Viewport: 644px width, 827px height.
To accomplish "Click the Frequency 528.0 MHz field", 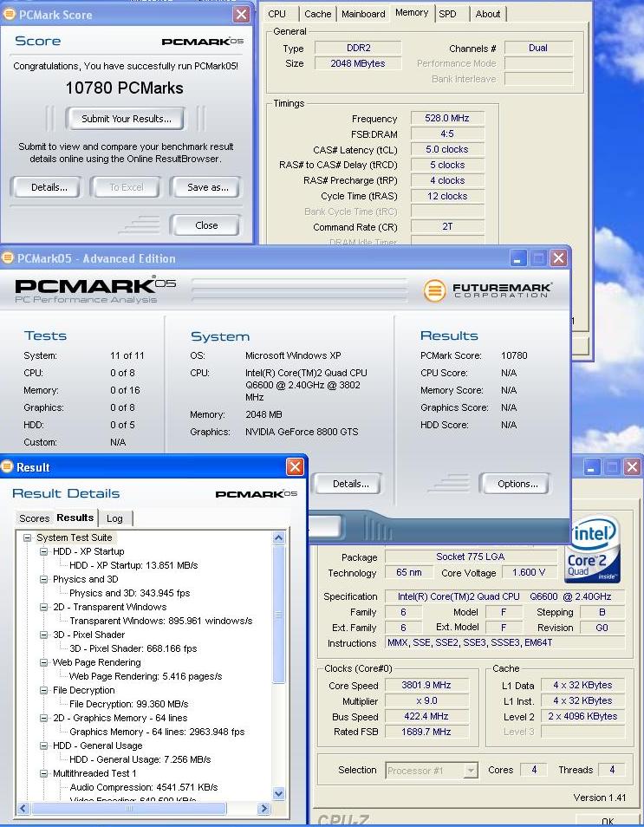I will 446,118.
